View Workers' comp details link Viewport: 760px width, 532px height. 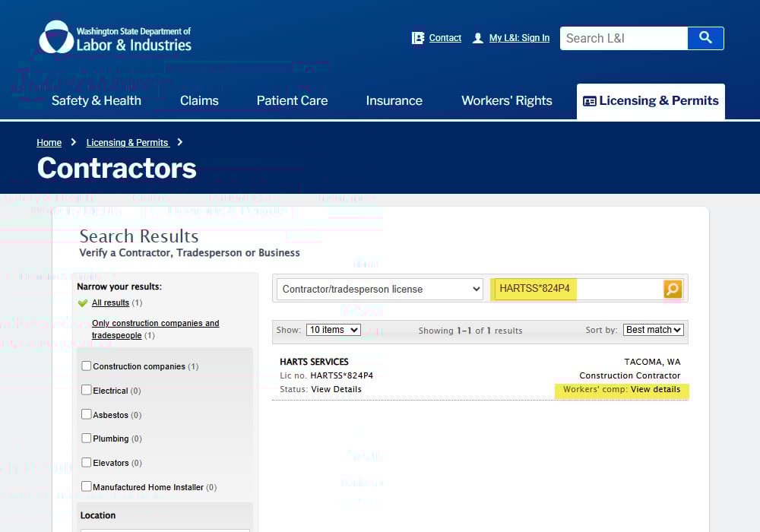click(655, 389)
